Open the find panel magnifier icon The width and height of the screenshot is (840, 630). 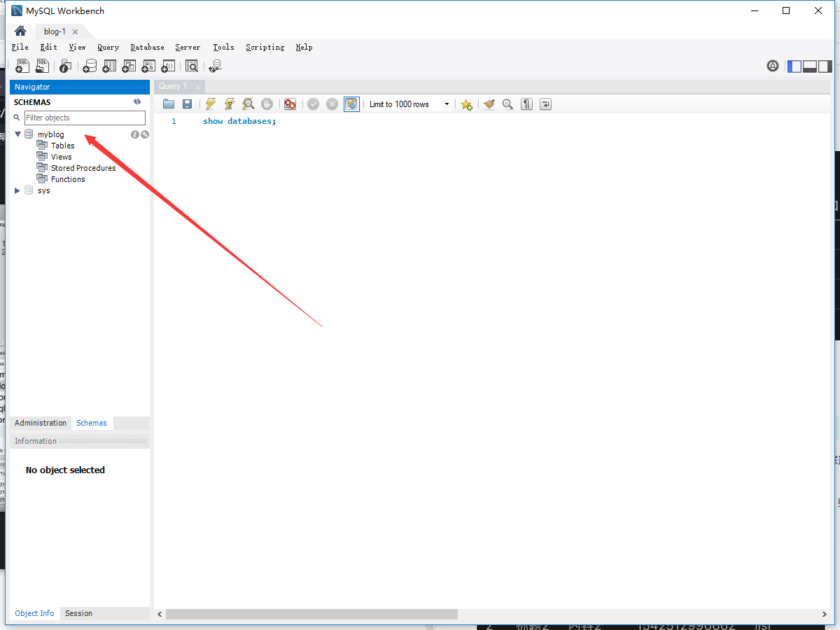[507, 104]
